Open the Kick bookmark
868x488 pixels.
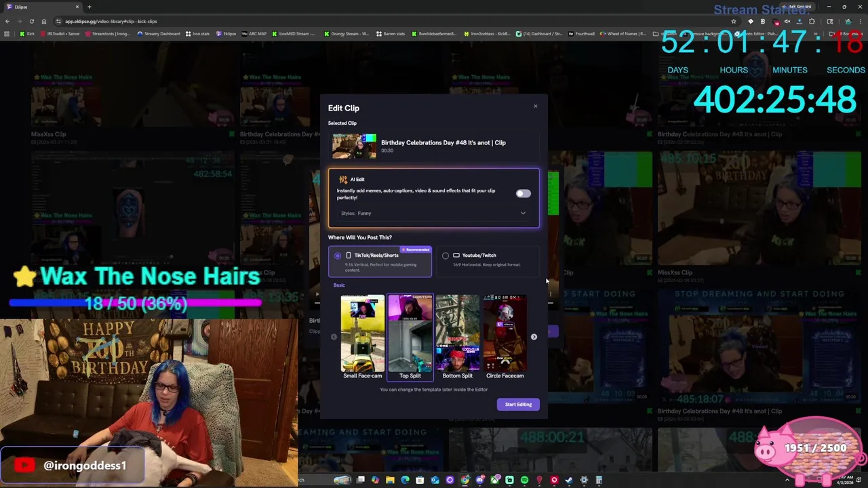pos(27,34)
